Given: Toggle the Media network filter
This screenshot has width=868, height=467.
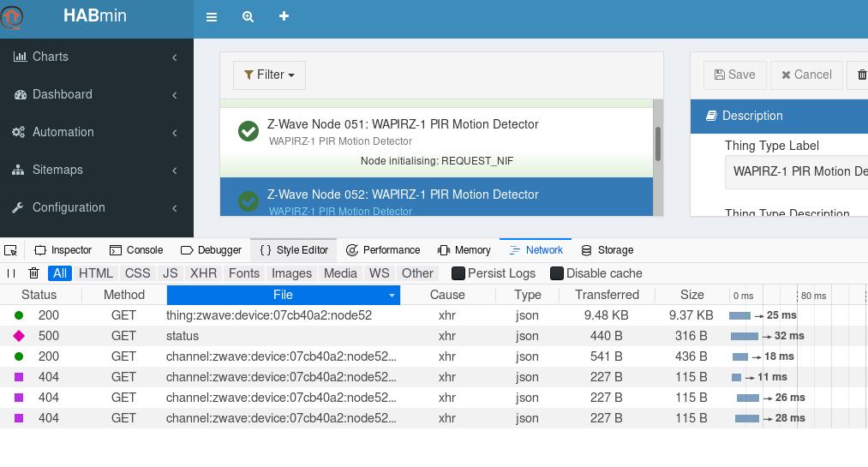Looking at the screenshot, I should coord(340,273).
